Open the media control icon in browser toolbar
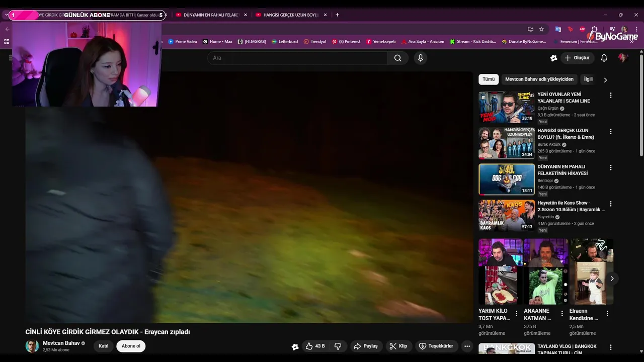The image size is (644, 362). [612, 29]
